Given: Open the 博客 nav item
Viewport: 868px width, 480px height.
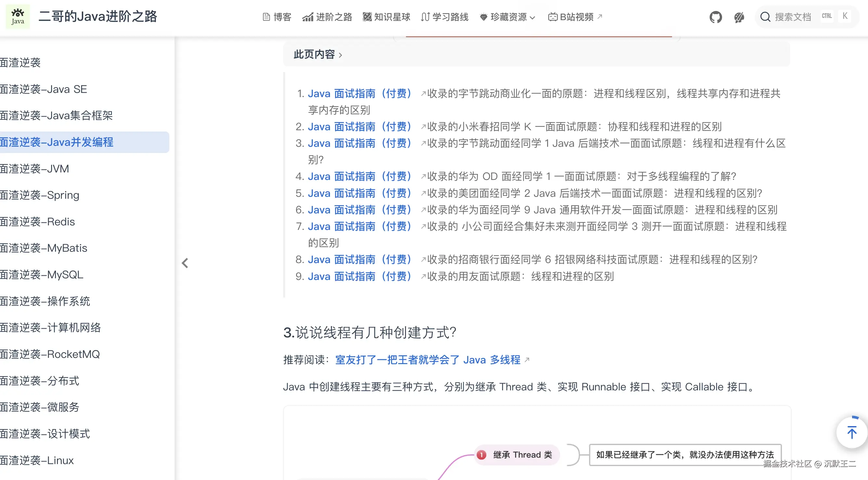Looking at the screenshot, I should coord(277,17).
